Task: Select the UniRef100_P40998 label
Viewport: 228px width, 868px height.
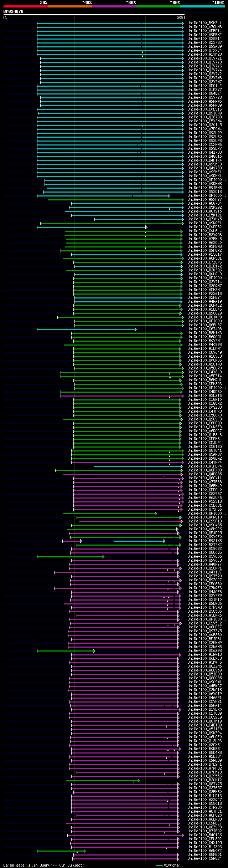Action: 204,345
